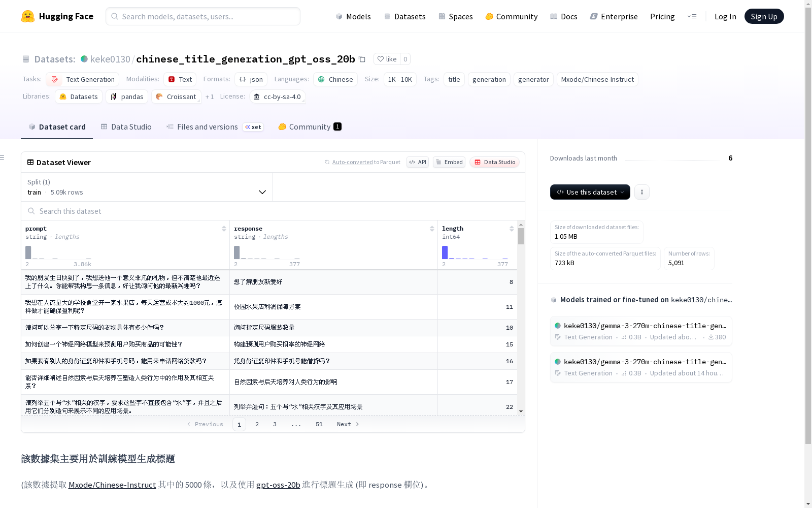Open the three-dot options next to Use this dataset
812x508 pixels.
click(642, 192)
